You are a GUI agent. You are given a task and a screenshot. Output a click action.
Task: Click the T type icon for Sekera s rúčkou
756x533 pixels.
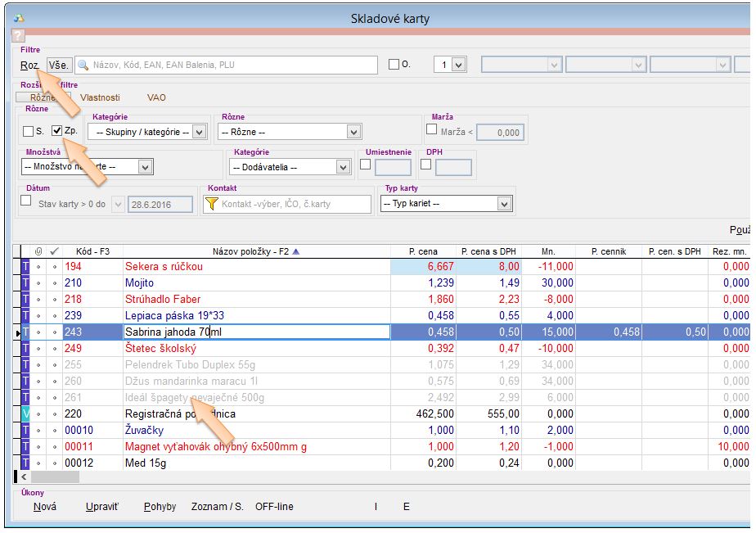pos(25,267)
